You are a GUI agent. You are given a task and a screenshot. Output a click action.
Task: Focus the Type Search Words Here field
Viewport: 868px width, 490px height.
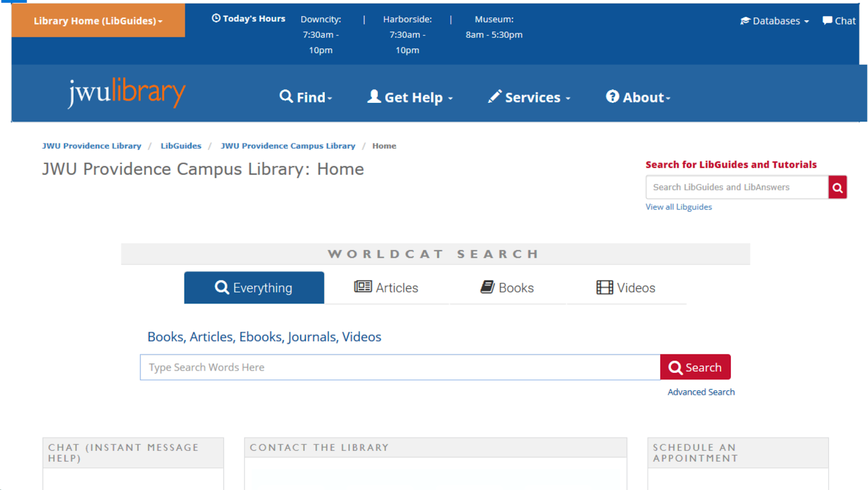[x=400, y=367]
